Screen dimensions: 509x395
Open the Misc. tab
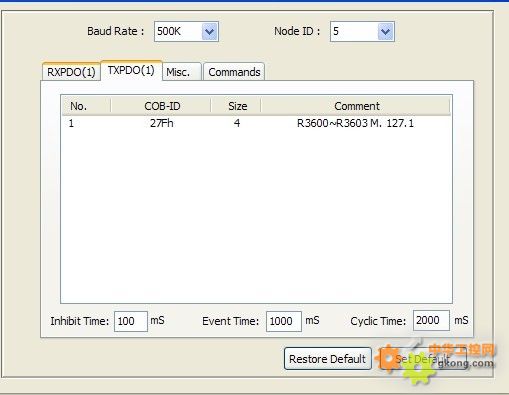(182, 72)
